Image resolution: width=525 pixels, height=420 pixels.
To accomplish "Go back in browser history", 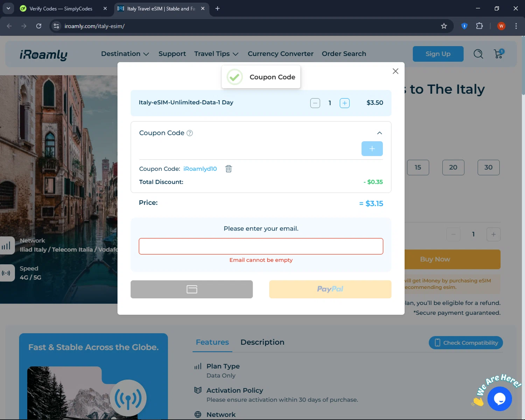I will 9,26.
